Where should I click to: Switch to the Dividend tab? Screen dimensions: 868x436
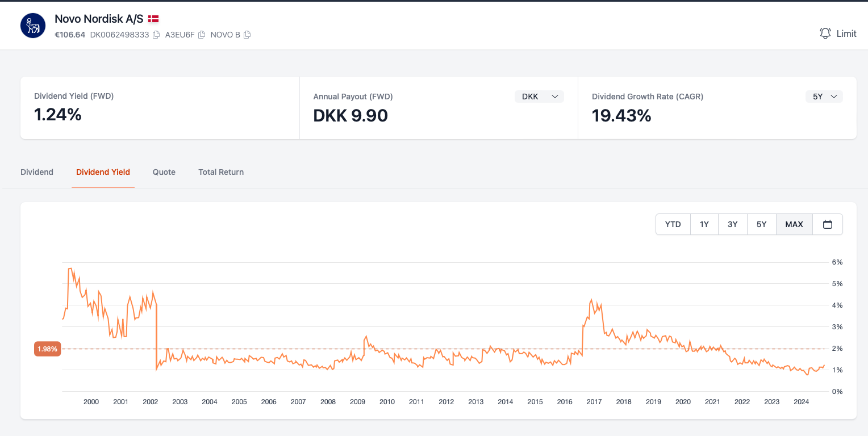coord(37,172)
